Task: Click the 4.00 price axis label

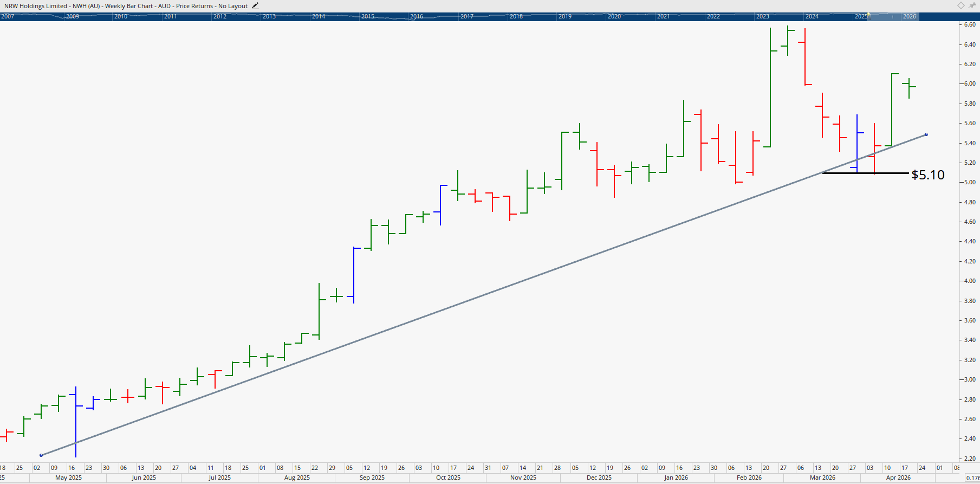Action: click(x=970, y=281)
